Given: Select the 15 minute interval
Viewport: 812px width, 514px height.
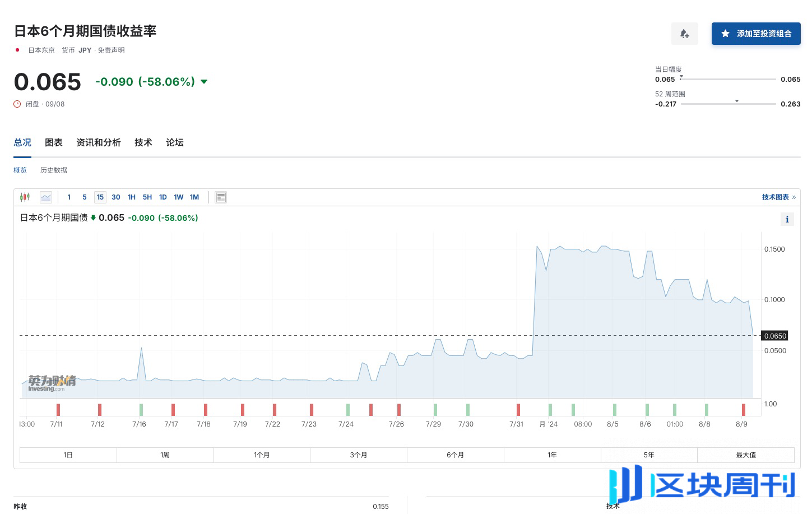Looking at the screenshot, I should 100,197.
